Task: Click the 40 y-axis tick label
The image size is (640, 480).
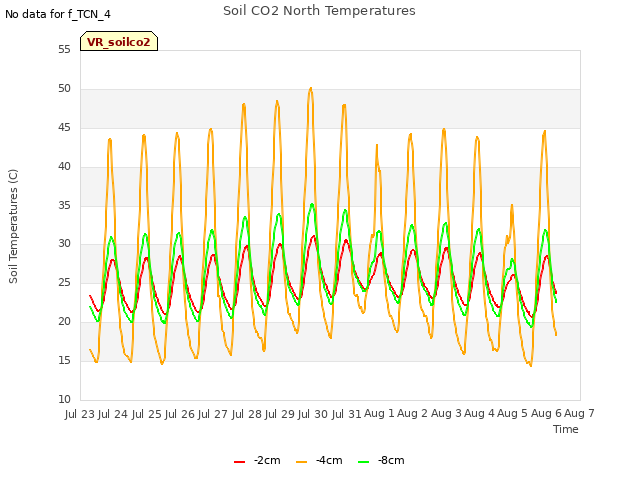Action: (64, 167)
